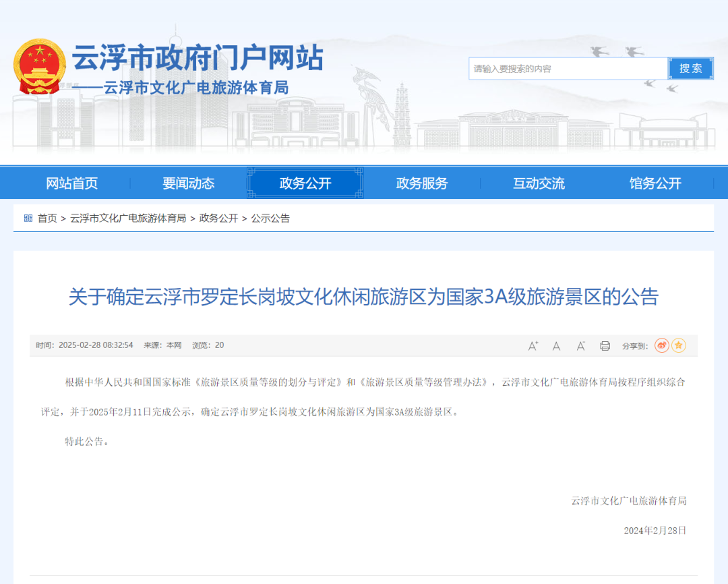Click the A- icon to shrink article text
The image size is (728, 584).
pos(580,345)
